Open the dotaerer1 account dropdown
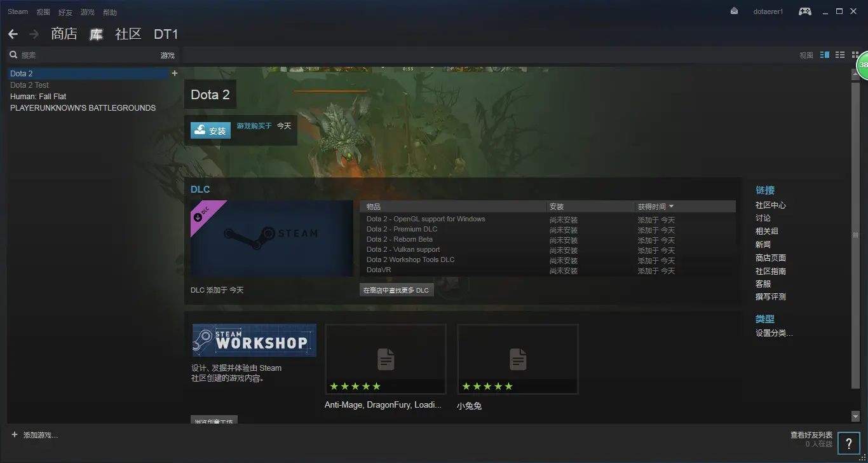 point(768,11)
